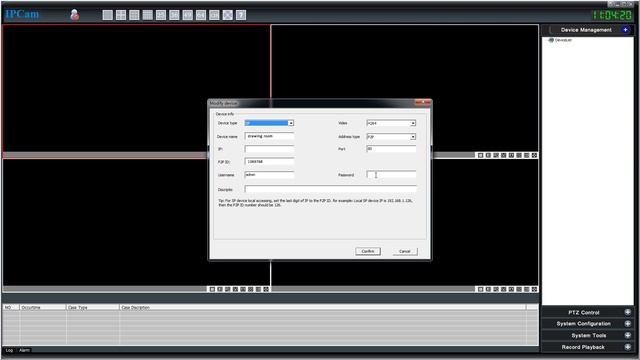Switch to the Alarm tab

24,350
